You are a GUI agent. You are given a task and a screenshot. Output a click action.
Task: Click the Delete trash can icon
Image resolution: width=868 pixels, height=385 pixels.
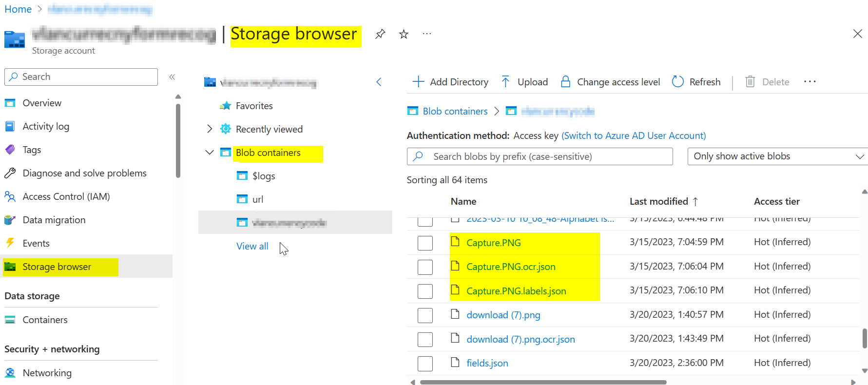point(750,81)
